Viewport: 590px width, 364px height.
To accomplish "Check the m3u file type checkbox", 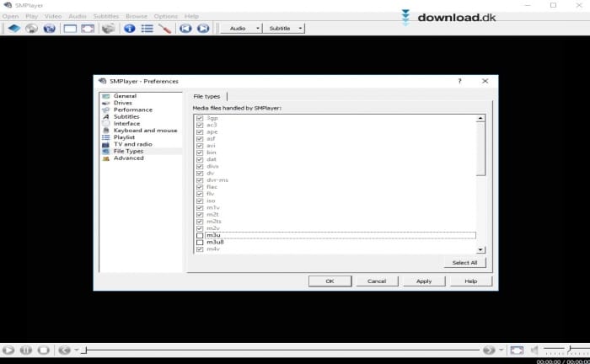I will click(200, 235).
